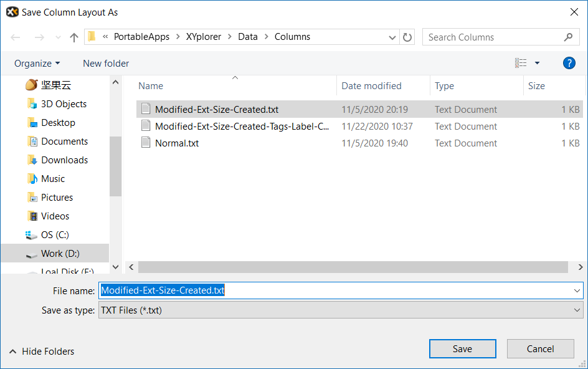
Task: Open the Downloads folder in sidebar
Action: pos(64,160)
